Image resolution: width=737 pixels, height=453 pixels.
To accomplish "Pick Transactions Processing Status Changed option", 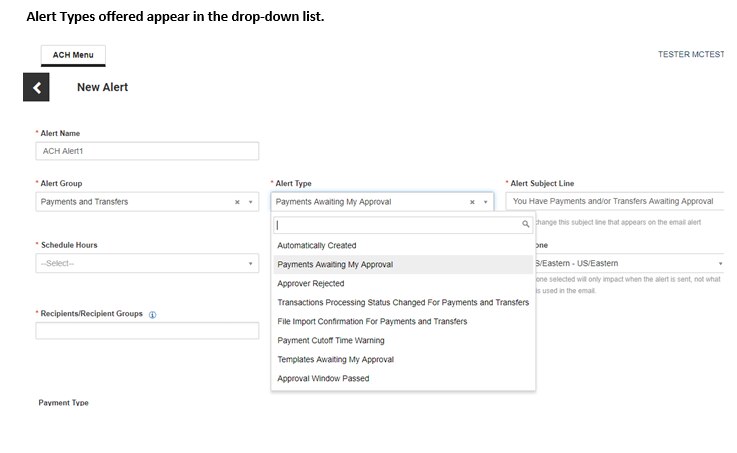I will coord(403,303).
